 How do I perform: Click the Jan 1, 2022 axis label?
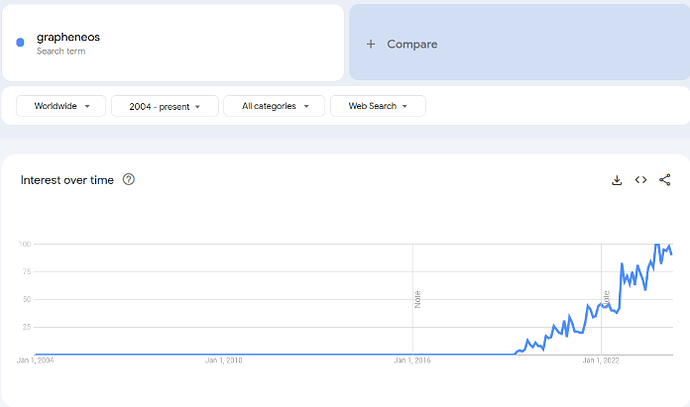600,360
